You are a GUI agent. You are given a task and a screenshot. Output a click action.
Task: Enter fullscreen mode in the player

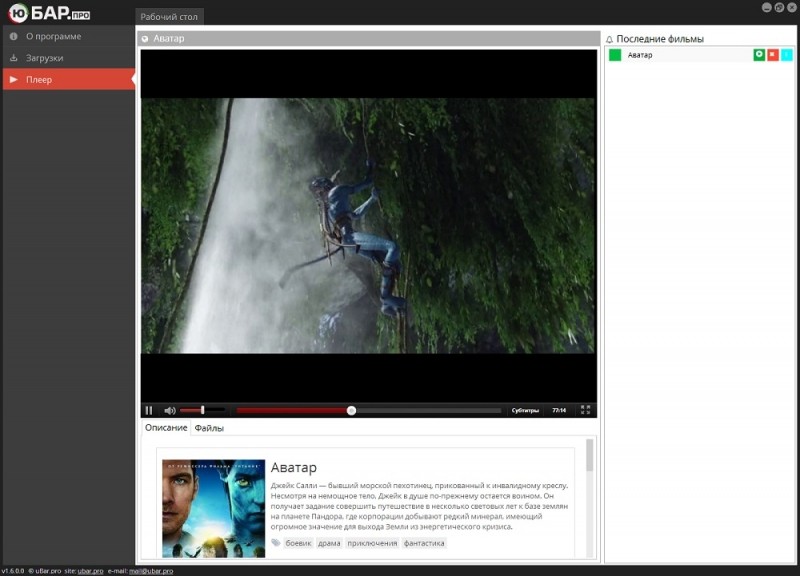[x=585, y=410]
